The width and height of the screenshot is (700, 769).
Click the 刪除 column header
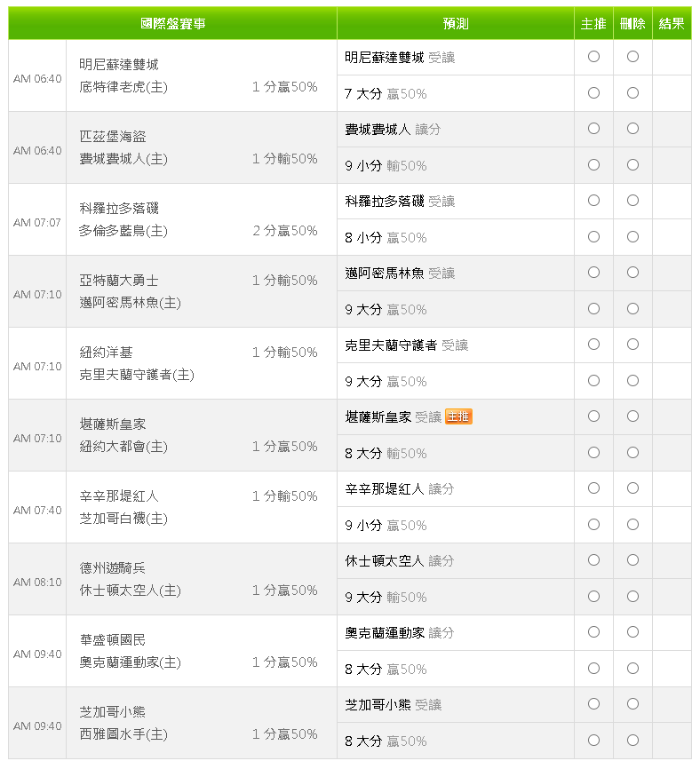tap(632, 24)
